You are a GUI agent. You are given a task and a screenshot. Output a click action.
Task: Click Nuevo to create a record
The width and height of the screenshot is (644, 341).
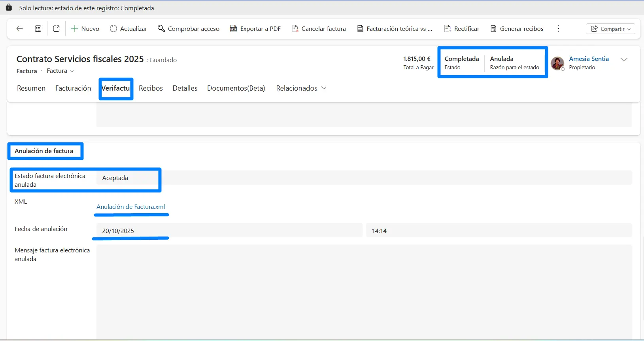pos(85,28)
